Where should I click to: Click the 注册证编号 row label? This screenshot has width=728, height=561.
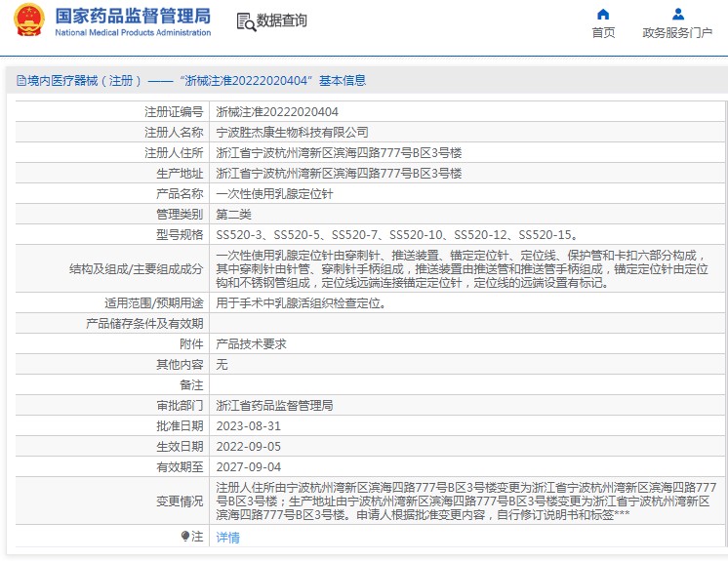coord(174,112)
